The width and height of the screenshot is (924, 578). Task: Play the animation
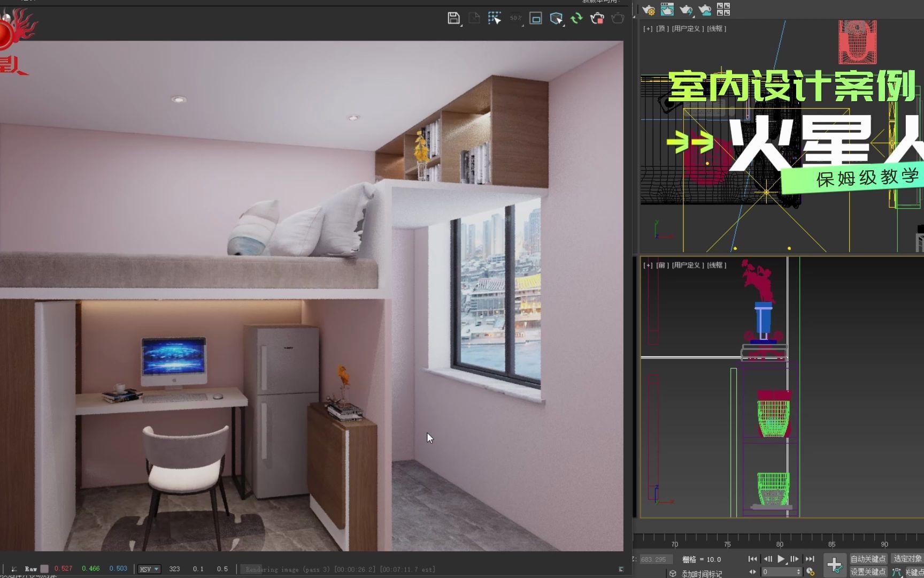point(781,559)
